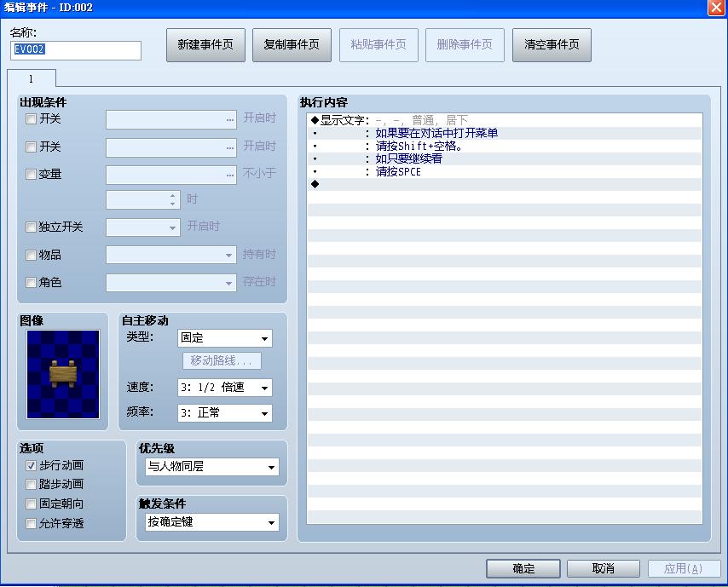Open the 类型 dropdown showing 固定
The height and width of the screenshot is (587, 728).
225,338
